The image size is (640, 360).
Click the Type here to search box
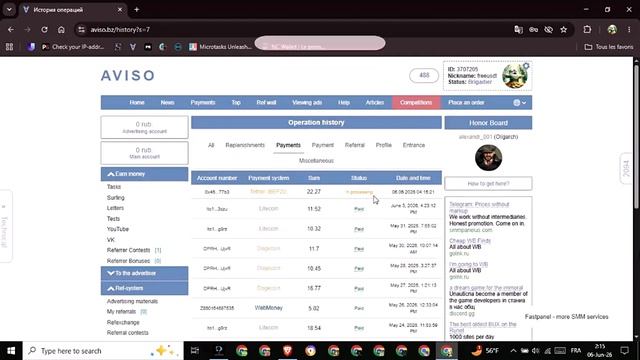pos(103,351)
